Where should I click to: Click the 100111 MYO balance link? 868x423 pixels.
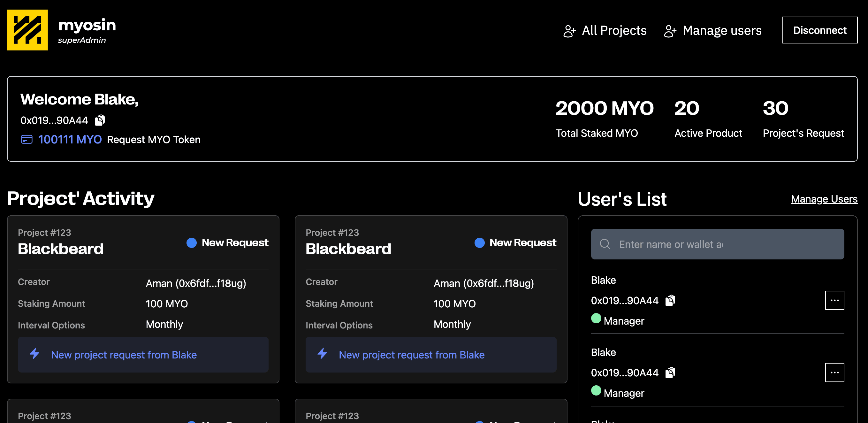pos(70,140)
